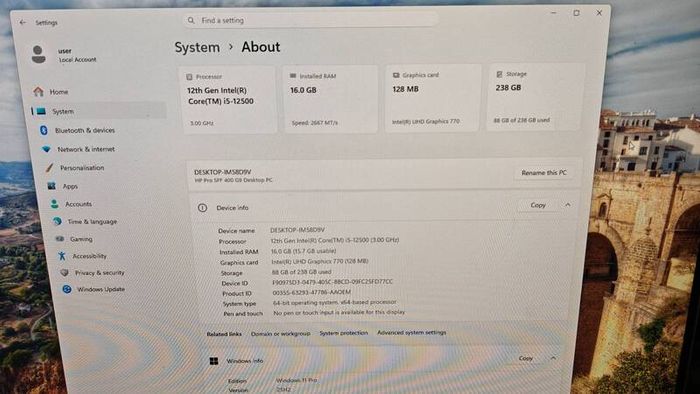This screenshot has width=700, height=394.
Task: Click the Product ID value text
Action: (312, 293)
